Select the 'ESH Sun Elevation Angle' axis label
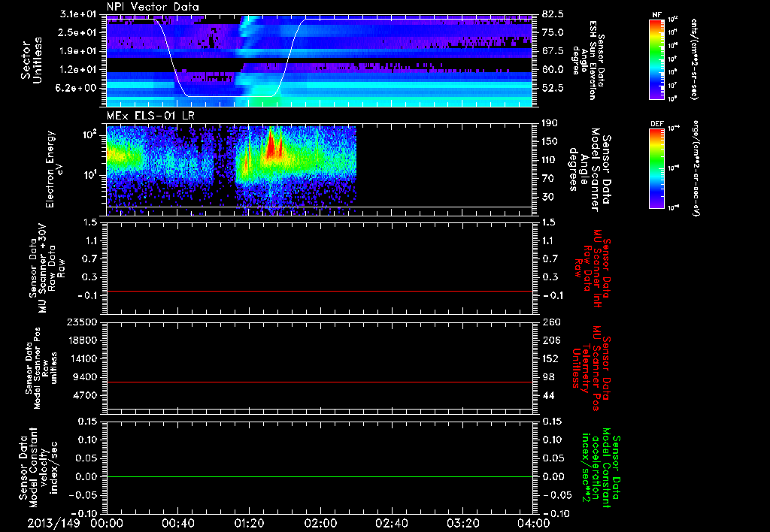 [588, 60]
